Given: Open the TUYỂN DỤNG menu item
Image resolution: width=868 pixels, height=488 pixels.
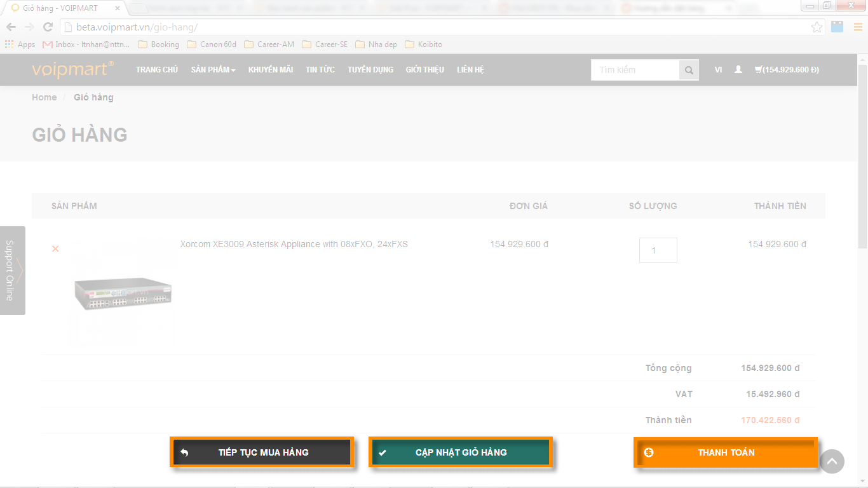Looking at the screenshot, I should click(370, 70).
